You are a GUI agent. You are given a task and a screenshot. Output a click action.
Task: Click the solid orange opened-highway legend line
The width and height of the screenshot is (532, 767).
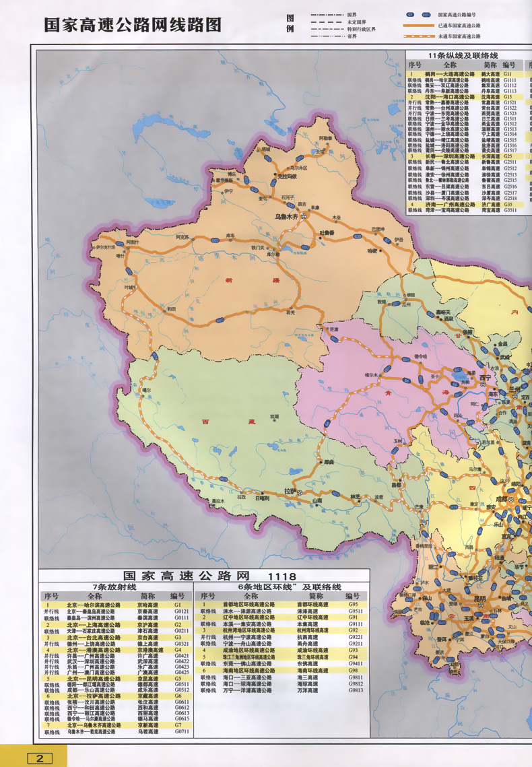[419, 26]
